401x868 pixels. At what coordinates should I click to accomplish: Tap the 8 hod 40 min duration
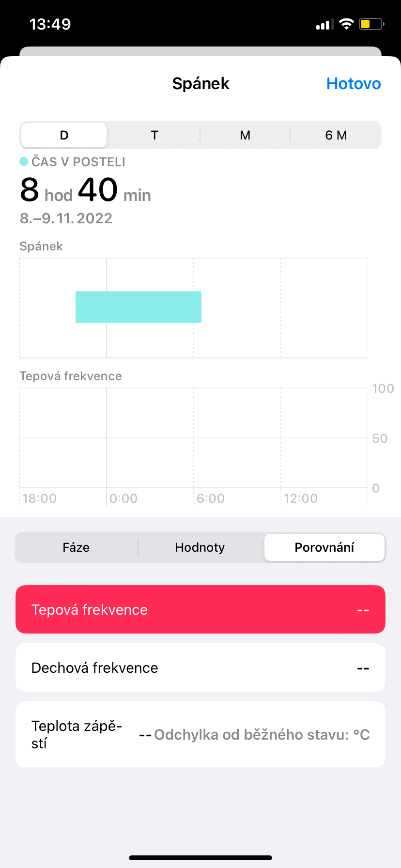pos(85,190)
